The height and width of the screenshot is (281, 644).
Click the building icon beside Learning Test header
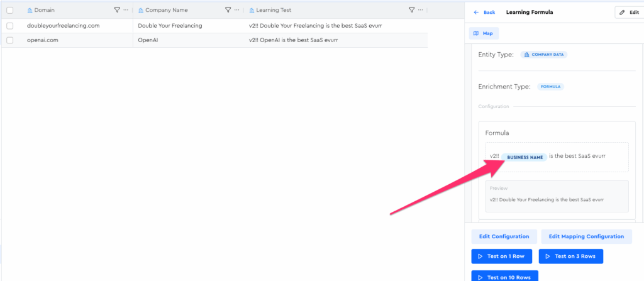click(x=252, y=10)
